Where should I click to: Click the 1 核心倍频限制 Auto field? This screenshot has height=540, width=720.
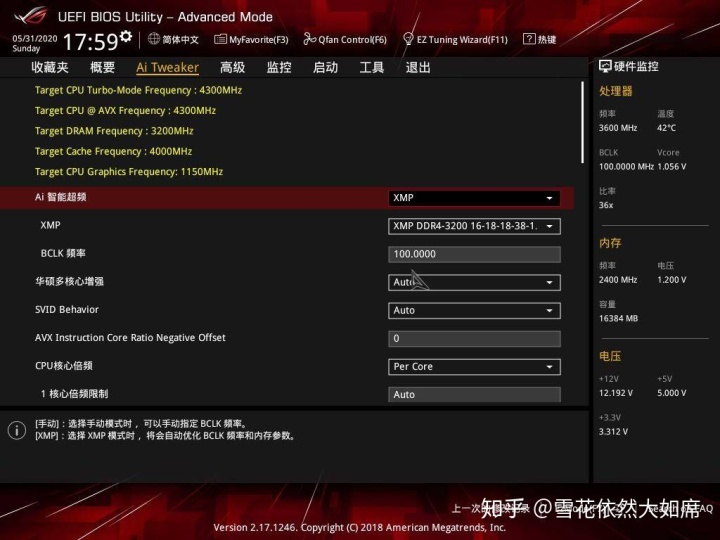pyautogui.click(x=474, y=394)
